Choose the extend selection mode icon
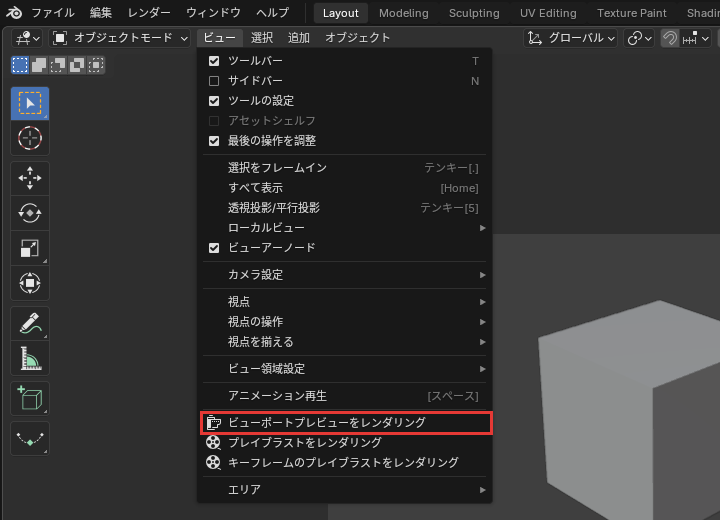The image size is (720, 520). click(x=39, y=65)
